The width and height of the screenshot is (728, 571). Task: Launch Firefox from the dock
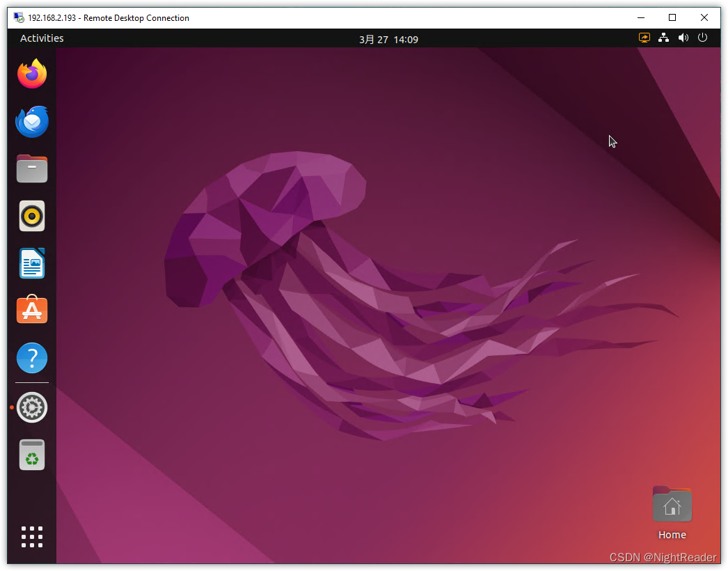[x=31, y=73]
